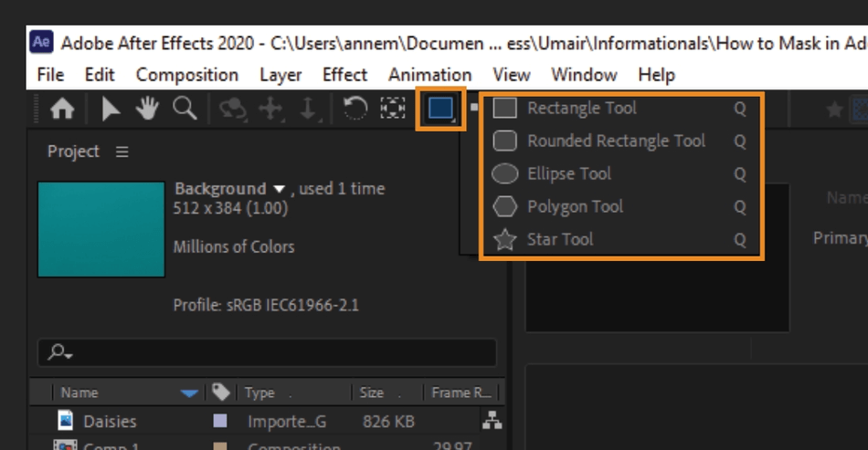Select the Dolly camera tool
The height and width of the screenshot is (450, 868).
click(x=308, y=109)
